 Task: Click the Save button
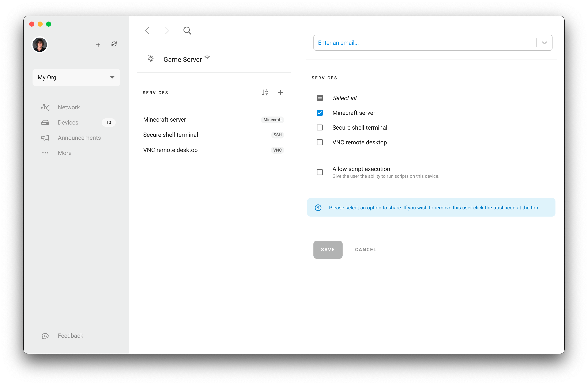point(328,249)
